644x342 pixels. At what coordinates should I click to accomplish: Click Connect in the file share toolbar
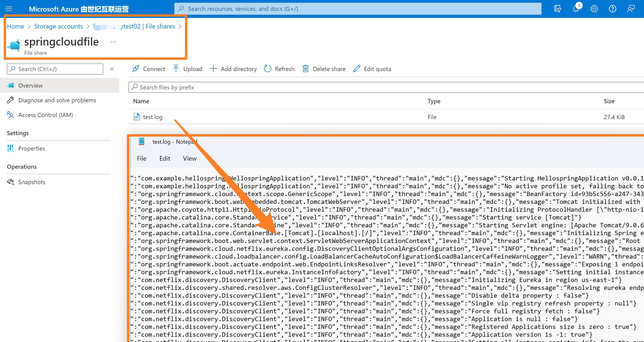148,69
